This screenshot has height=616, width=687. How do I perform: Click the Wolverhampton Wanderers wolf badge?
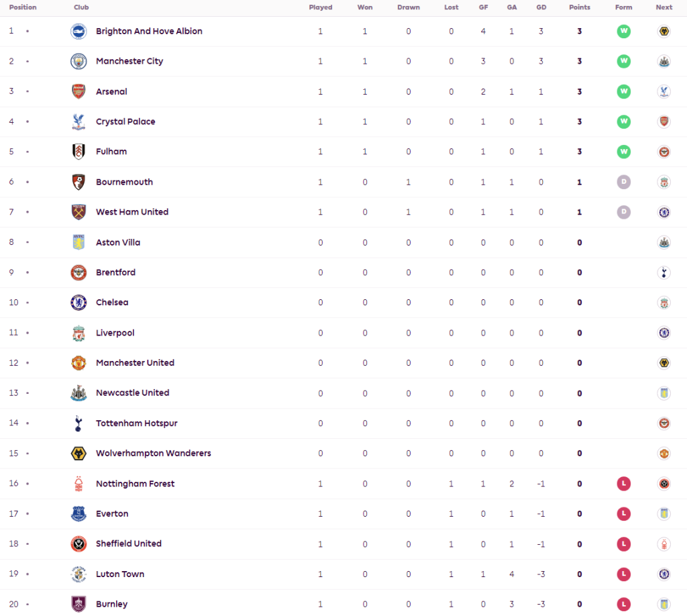pyautogui.click(x=78, y=454)
